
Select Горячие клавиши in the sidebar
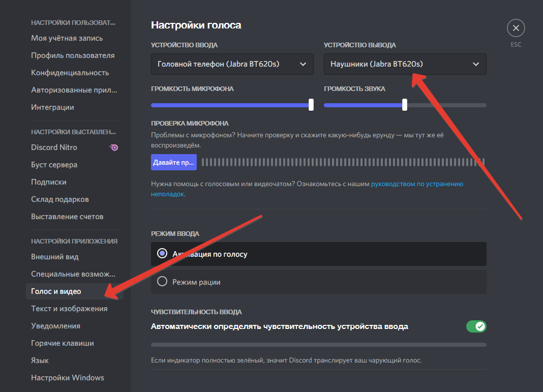pyautogui.click(x=63, y=343)
